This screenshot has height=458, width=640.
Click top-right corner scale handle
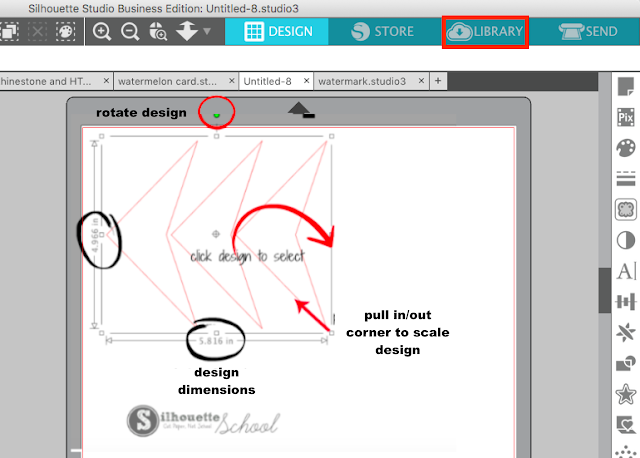(331, 136)
